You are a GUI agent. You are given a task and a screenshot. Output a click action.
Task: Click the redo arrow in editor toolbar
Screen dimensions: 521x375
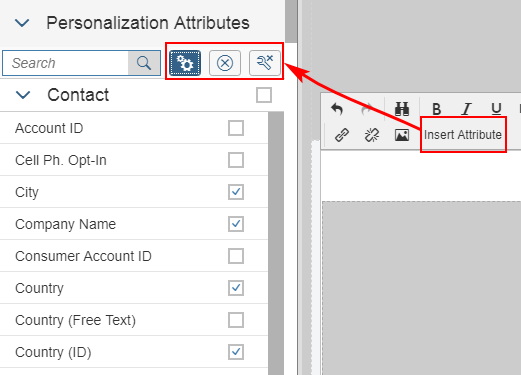coord(367,109)
